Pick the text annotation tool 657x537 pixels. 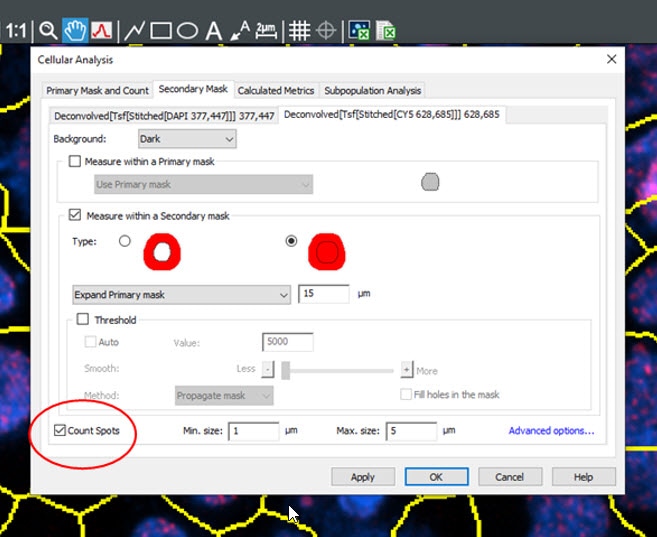pyautogui.click(x=213, y=31)
